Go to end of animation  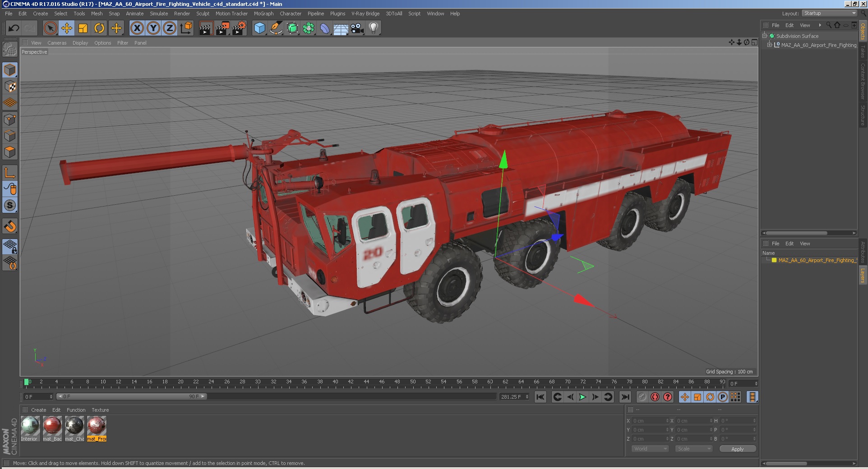tap(625, 397)
